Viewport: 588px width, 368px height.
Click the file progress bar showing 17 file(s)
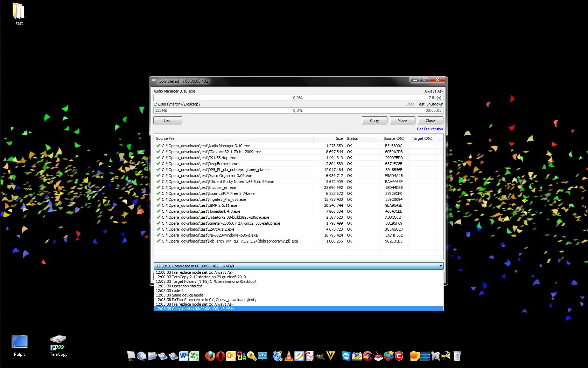coord(298,98)
